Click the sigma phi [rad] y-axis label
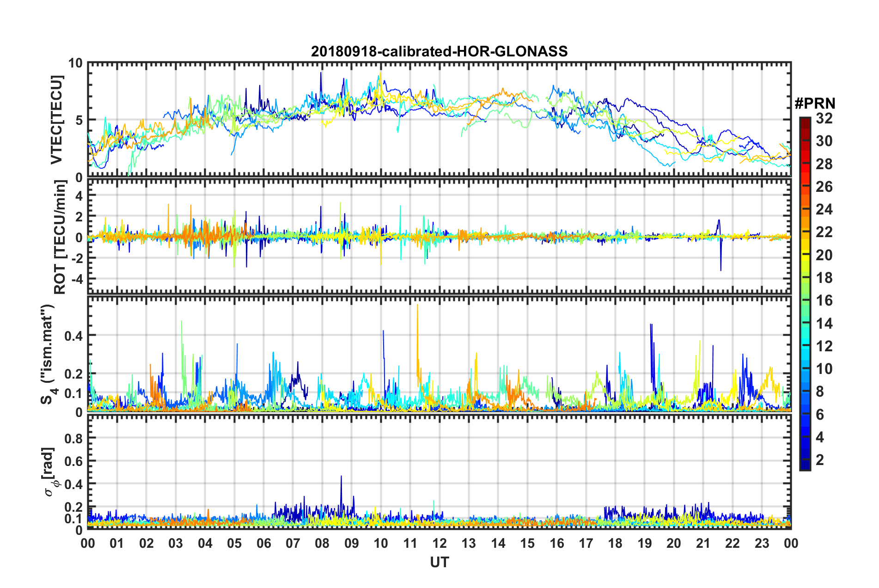Viewport: 879px width, 588px height. tap(49, 472)
